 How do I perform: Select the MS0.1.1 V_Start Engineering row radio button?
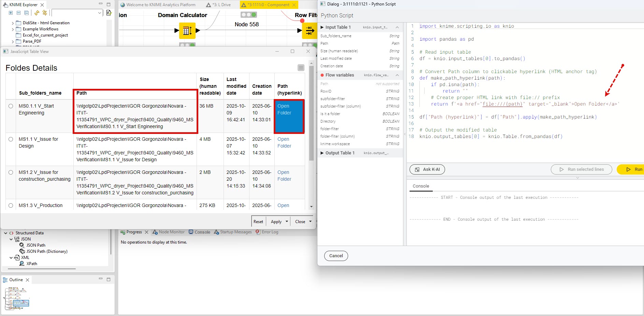[x=11, y=106]
